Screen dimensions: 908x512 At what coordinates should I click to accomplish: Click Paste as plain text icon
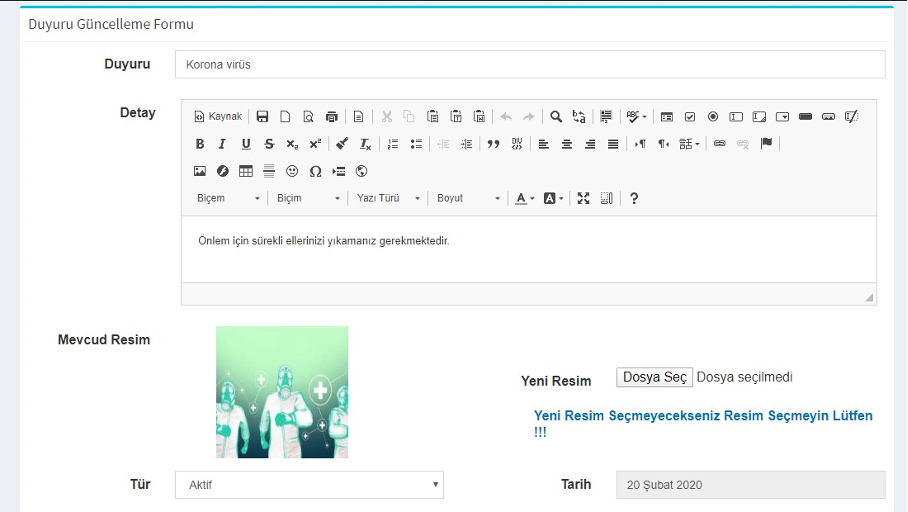[x=456, y=116]
